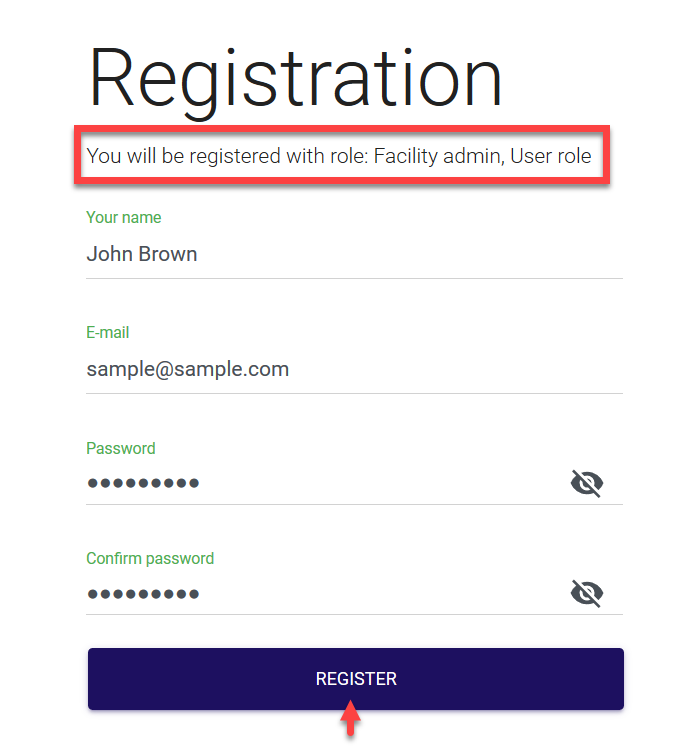The width and height of the screenshot is (700, 747).
Task: Click 'You will be registered with role' notice
Action: [228, 156]
